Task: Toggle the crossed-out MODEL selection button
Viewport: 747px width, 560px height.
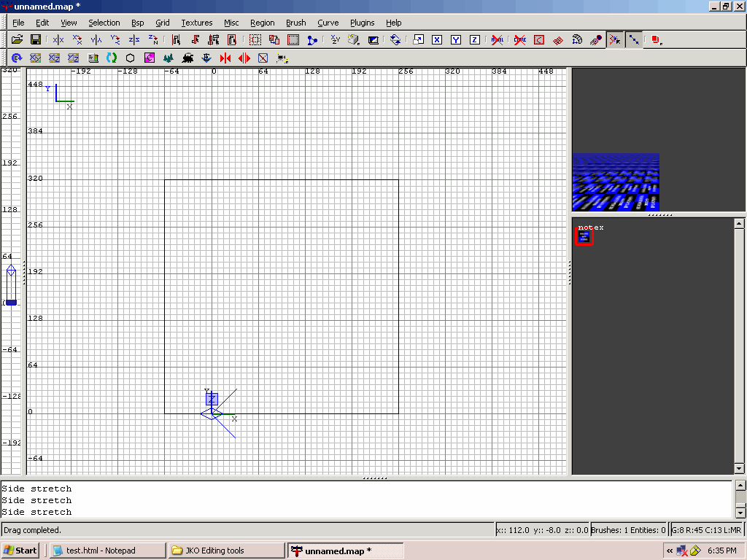Action: point(498,39)
